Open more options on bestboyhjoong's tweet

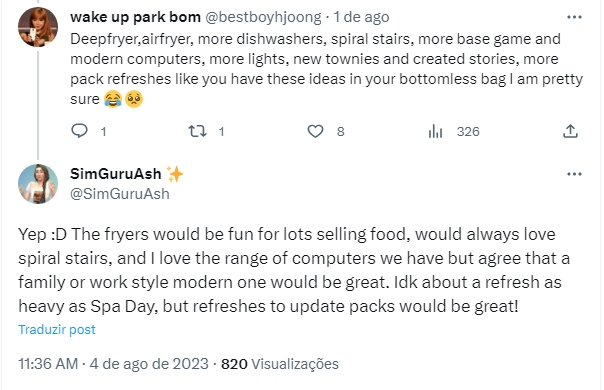574,17
